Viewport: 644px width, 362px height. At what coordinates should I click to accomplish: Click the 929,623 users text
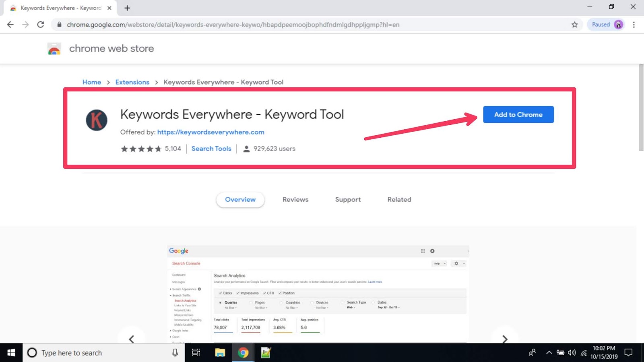tap(274, 149)
